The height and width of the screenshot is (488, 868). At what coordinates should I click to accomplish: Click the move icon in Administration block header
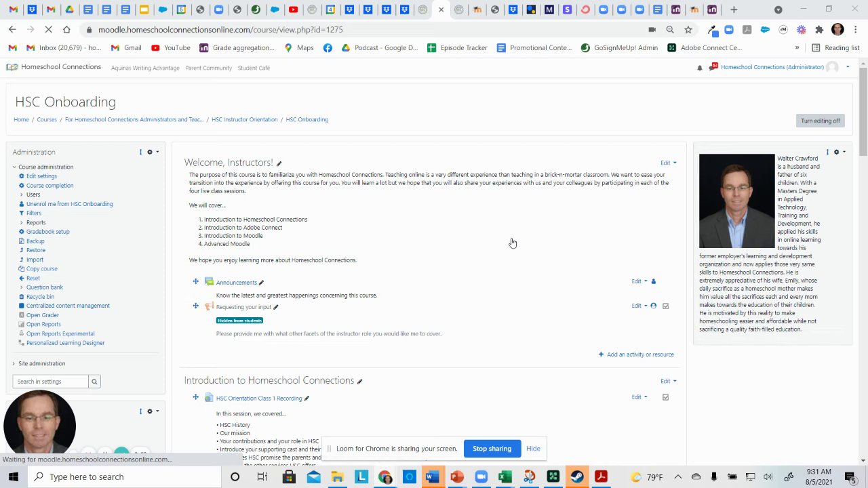click(141, 152)
